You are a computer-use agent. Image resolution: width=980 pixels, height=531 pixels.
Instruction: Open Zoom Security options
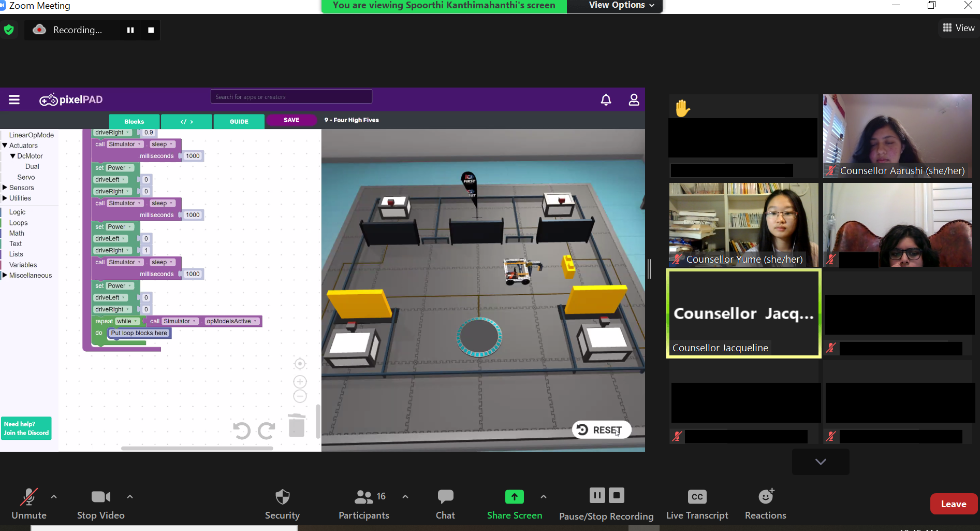282,504
